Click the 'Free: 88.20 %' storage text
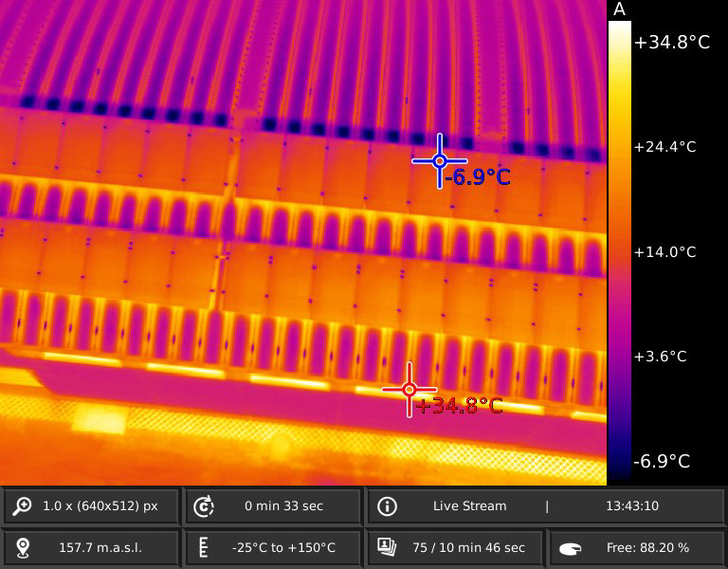 647,548
